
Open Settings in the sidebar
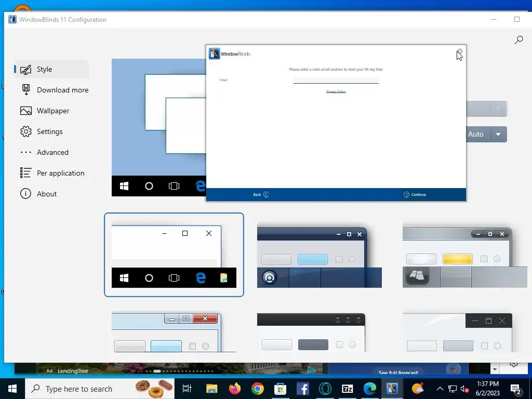click(42, 131)
